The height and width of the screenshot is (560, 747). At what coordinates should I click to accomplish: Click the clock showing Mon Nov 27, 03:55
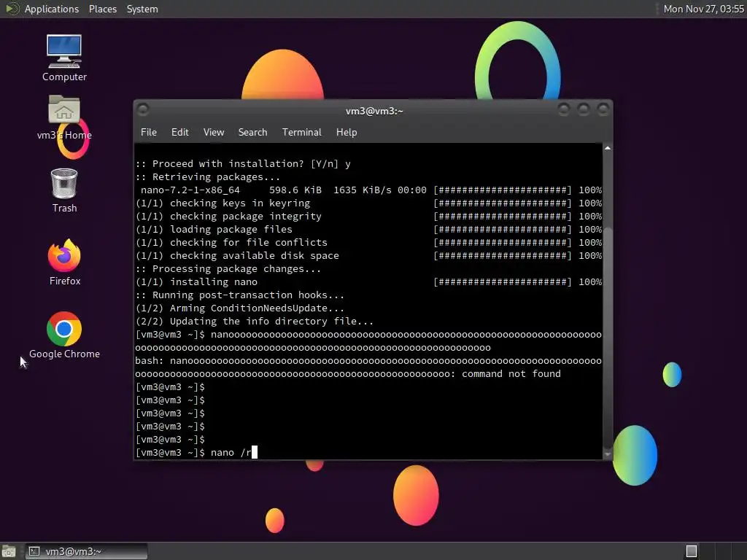pyautogui.click(x=704, y=9)
